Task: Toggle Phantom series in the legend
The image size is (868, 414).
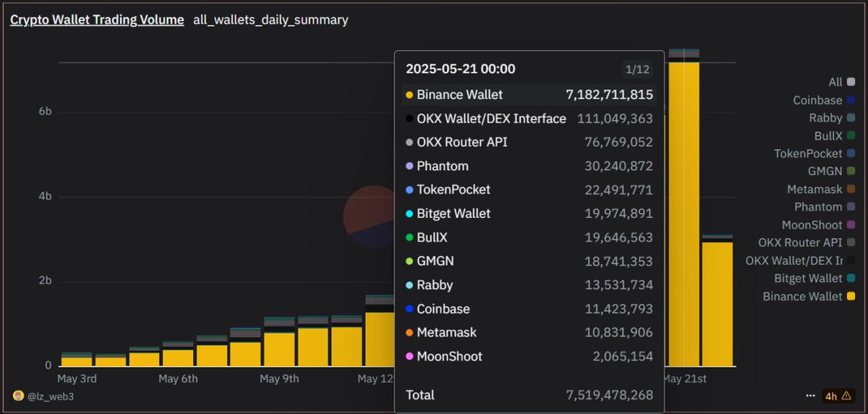Action: (825, 207)
